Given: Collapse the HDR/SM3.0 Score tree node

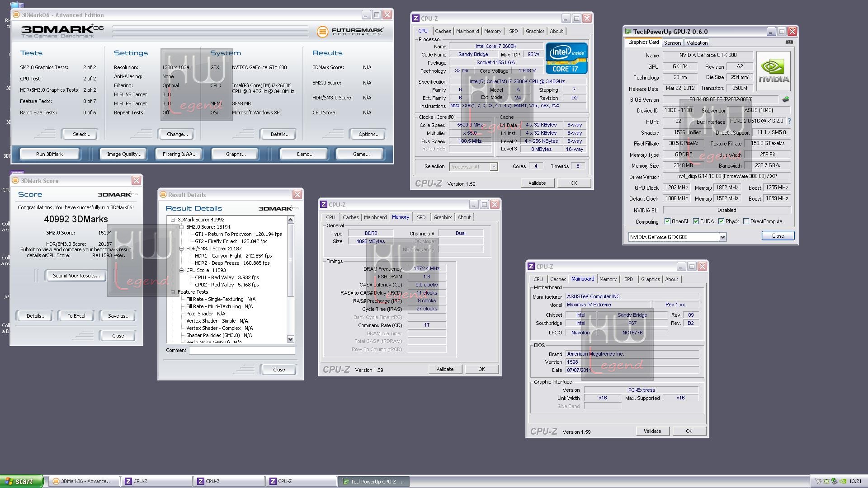Looking at the screenshot, I should [181, 249].
